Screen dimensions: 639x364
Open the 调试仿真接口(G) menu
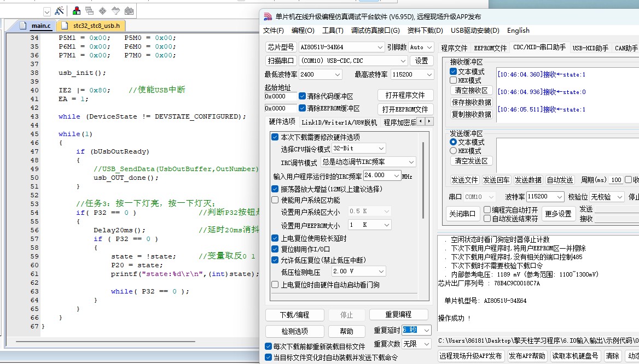click(x=375, y=31)
